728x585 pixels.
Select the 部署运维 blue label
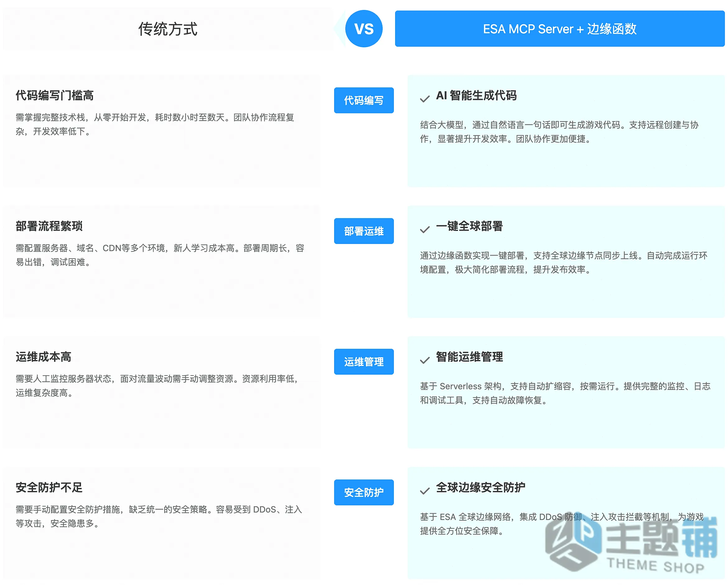364,231
